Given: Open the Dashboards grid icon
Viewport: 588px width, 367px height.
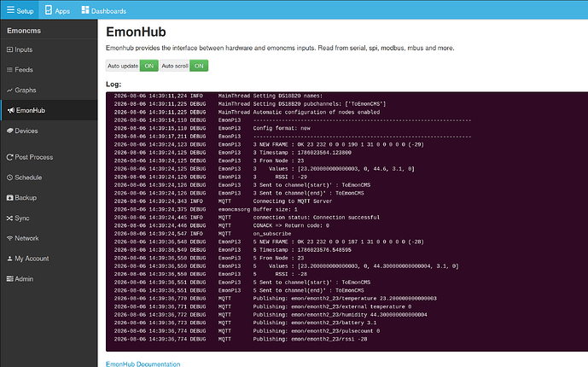Looking at the screenshot, I should pos(85,10).
